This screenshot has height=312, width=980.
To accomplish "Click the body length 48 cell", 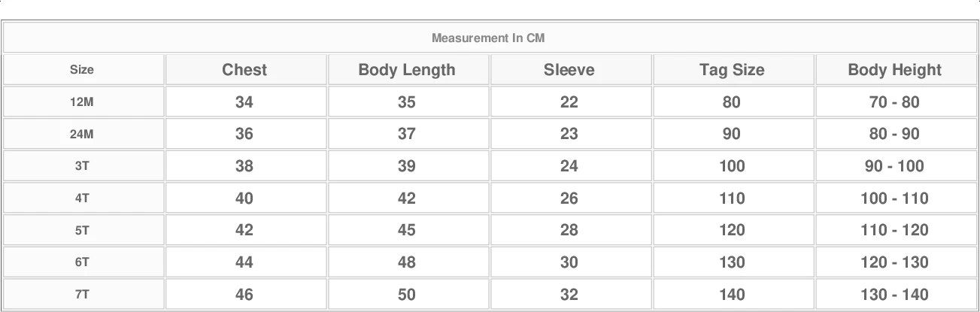I will click(407, 262).
